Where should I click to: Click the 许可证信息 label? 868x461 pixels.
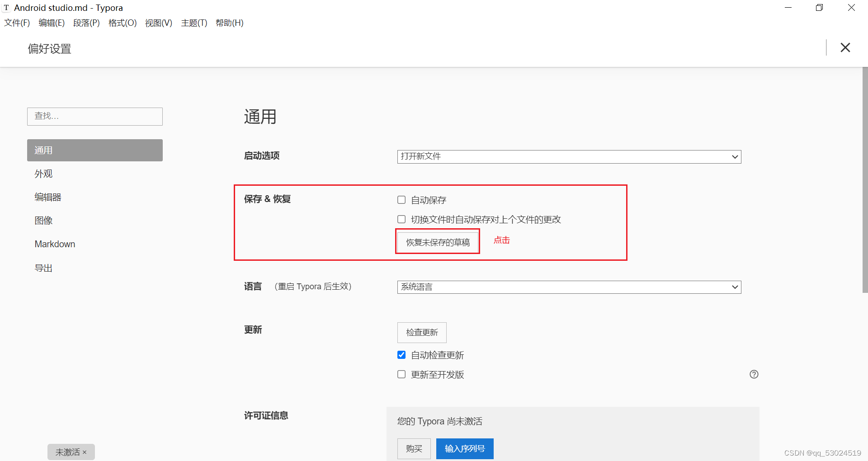point(266,415)
